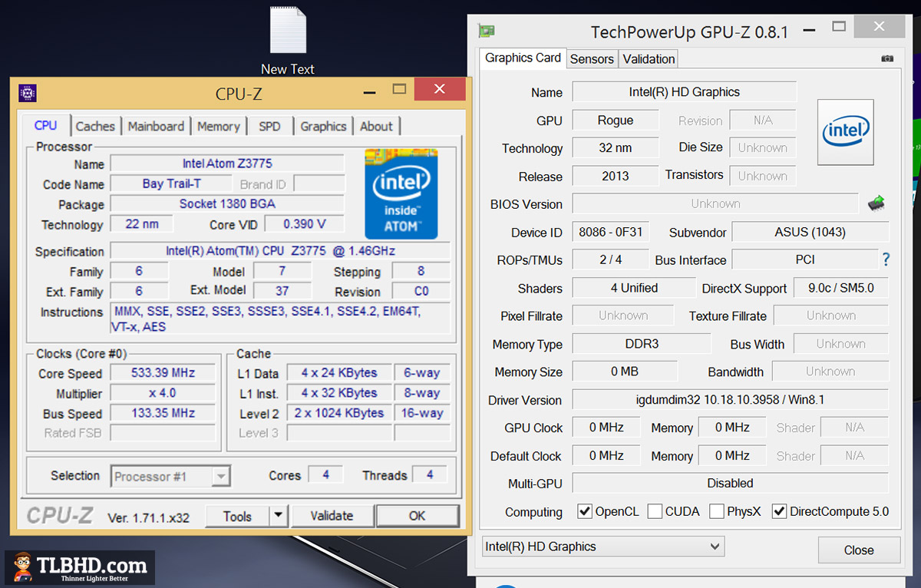
Task: Close the CPU-Z window
Action: (440, 89)
